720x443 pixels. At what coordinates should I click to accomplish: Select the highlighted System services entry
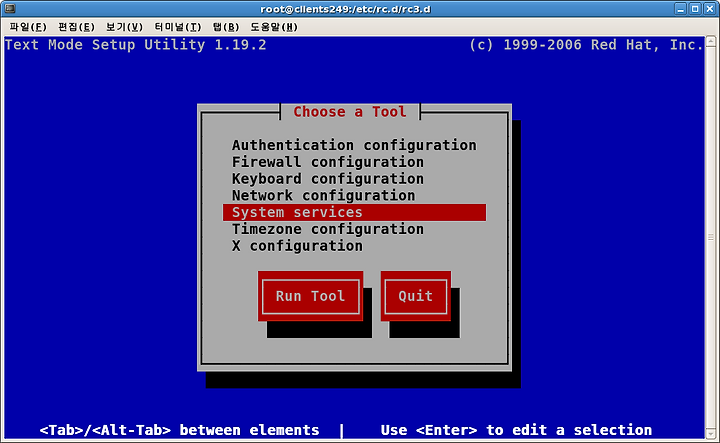354,213
